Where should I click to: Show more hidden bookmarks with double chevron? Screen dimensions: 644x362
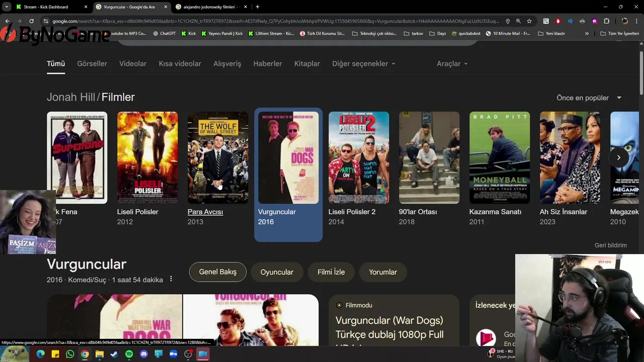pyautogui.click(x=587, y=34)
